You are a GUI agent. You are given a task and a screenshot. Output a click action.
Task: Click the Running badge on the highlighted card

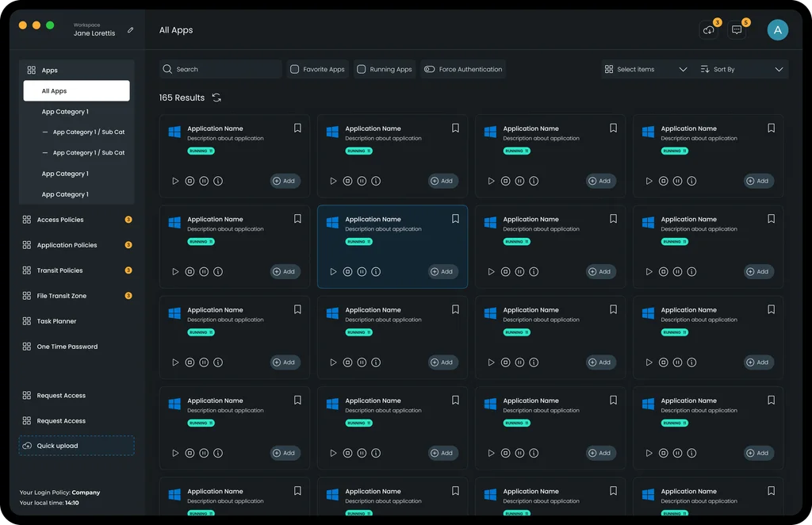(x=358, y=242)
